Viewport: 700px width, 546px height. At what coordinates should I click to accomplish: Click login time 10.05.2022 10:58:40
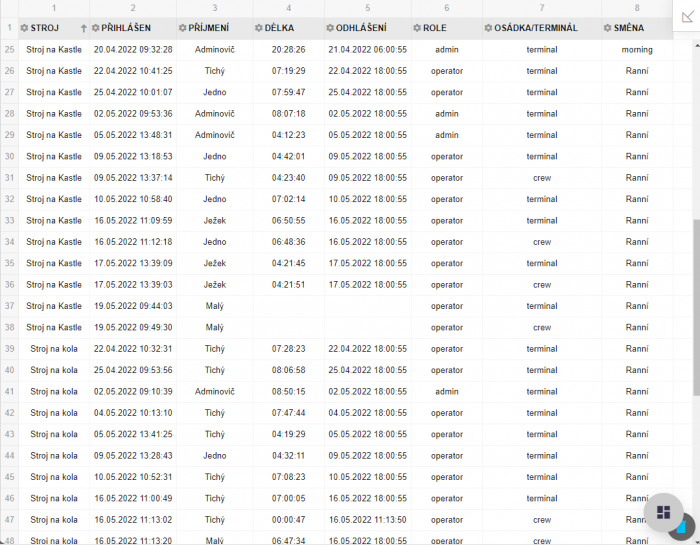pyautogui.click(x=133, y=199)
